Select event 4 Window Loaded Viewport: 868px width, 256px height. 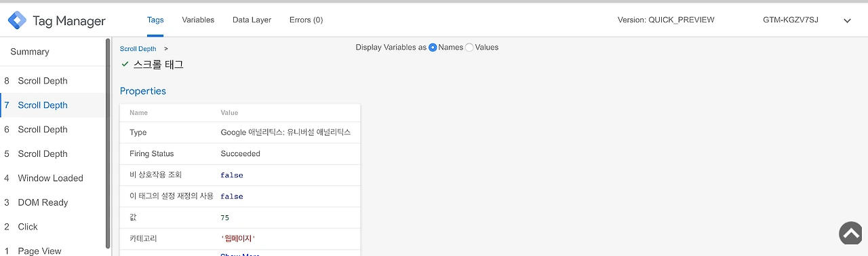[53, 179]
